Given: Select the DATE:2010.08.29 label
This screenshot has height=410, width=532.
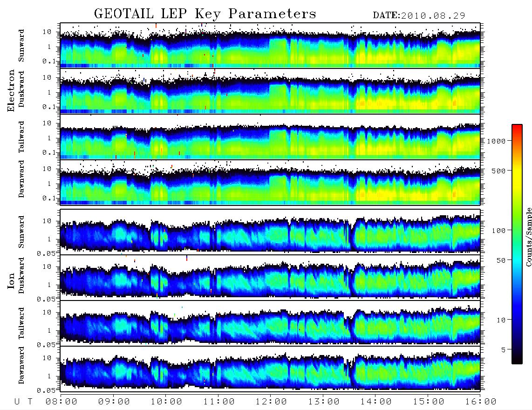Looking at the screenshot, I should (x=419, y=15).
